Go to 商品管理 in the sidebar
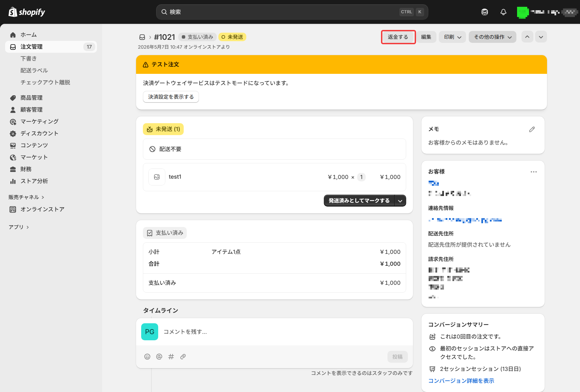580x392 pixels. (31, 98)
